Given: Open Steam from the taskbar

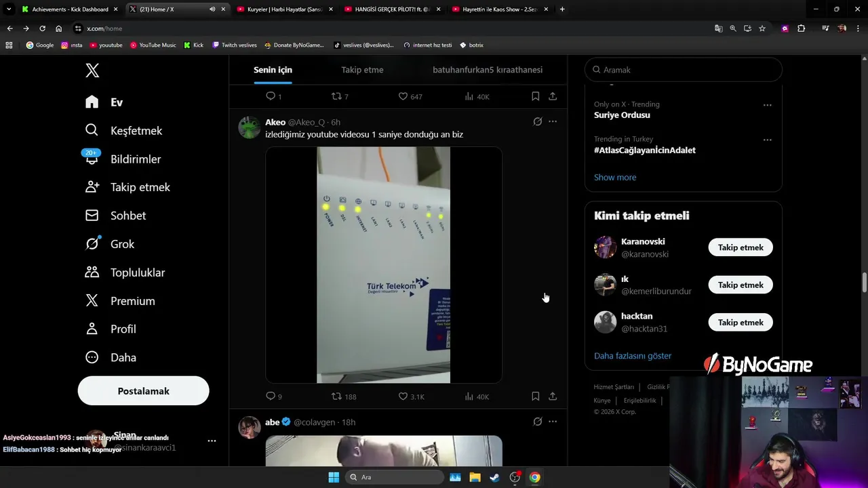Looking at the screenshot, I should tap(495, 477).
